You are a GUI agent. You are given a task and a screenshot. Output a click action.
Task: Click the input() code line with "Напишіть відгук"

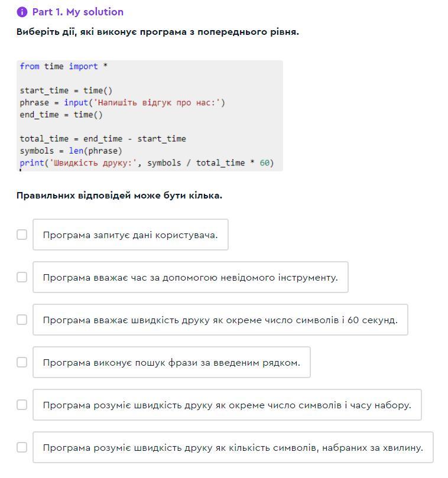pos(122,102)
